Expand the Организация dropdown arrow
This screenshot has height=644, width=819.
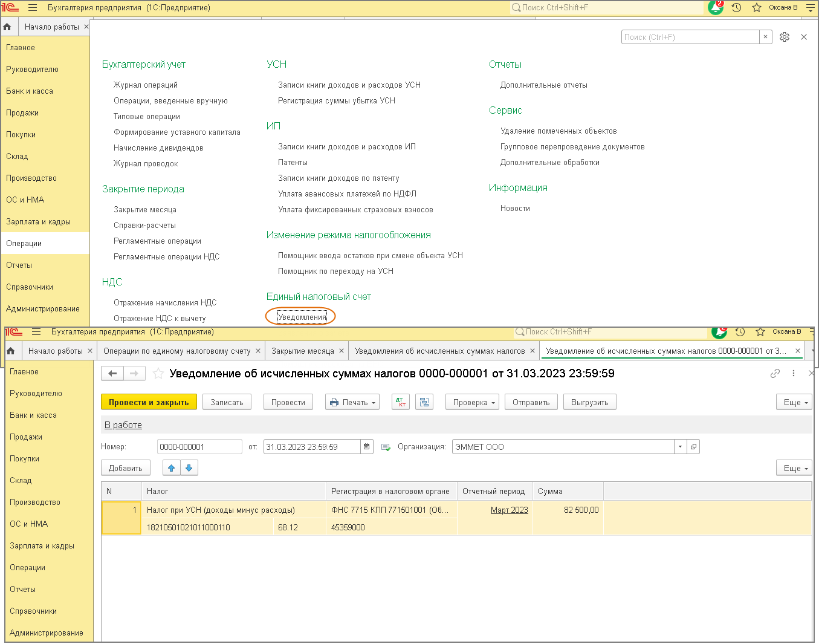(681, 447)
